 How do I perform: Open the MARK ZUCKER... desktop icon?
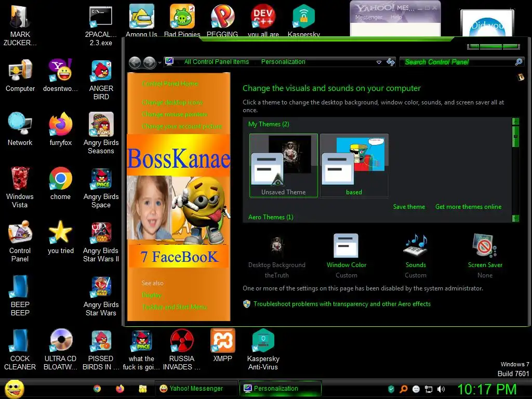20,26
